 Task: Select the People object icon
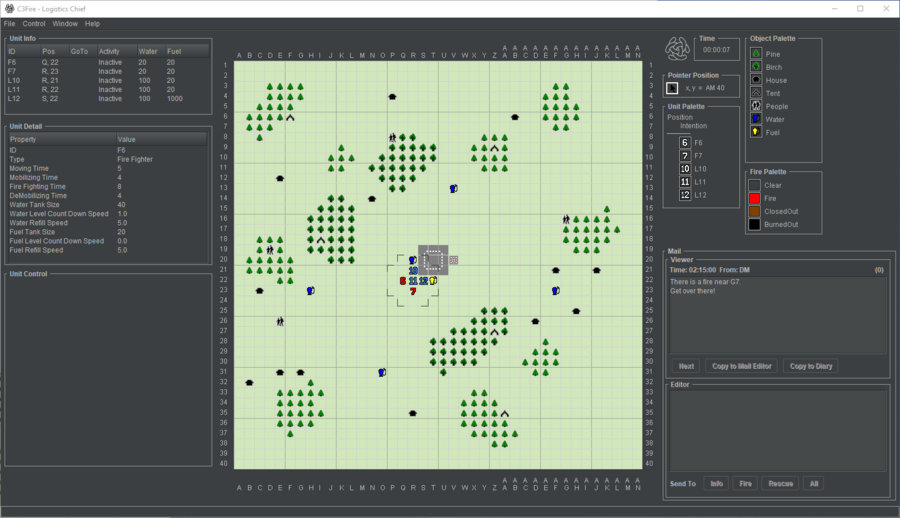click(756, 106)
